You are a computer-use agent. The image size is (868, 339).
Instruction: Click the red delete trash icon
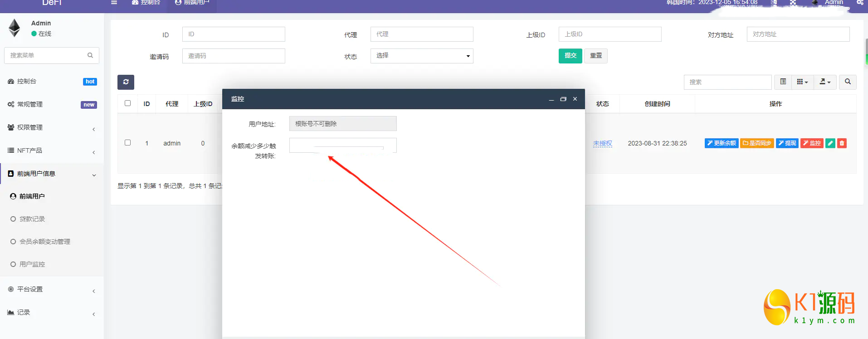(842, 143)
